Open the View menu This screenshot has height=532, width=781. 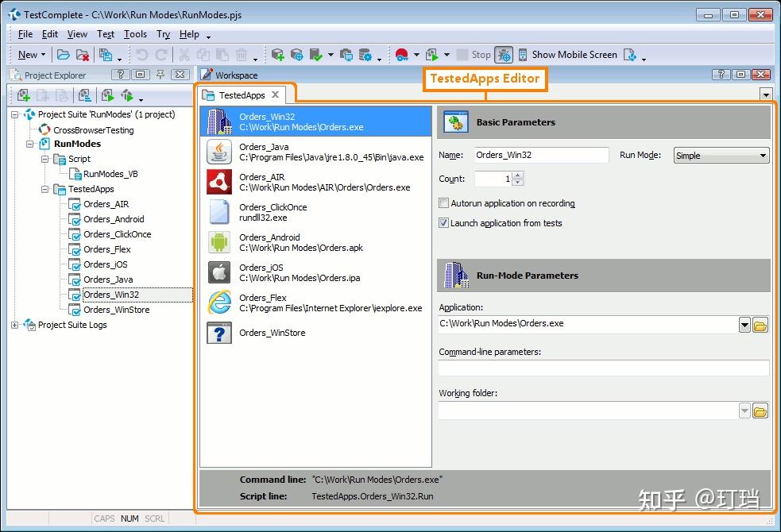tap(77, 34)
